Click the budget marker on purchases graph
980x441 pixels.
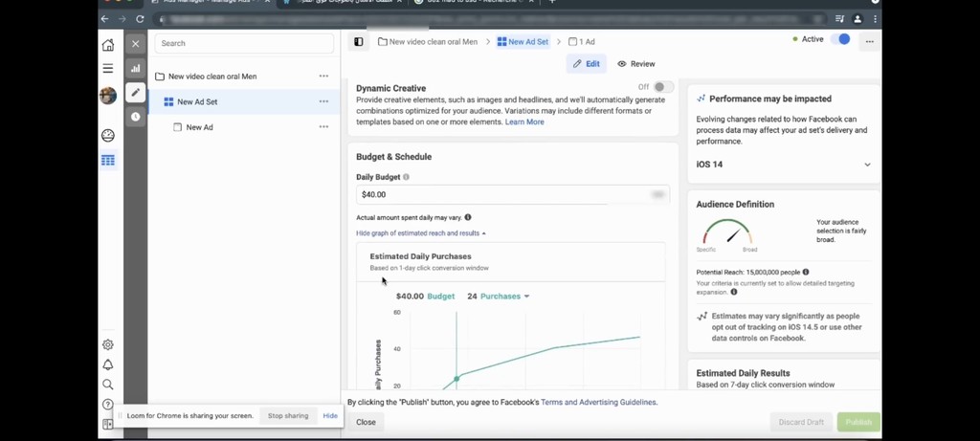click(x=457, y=379)
